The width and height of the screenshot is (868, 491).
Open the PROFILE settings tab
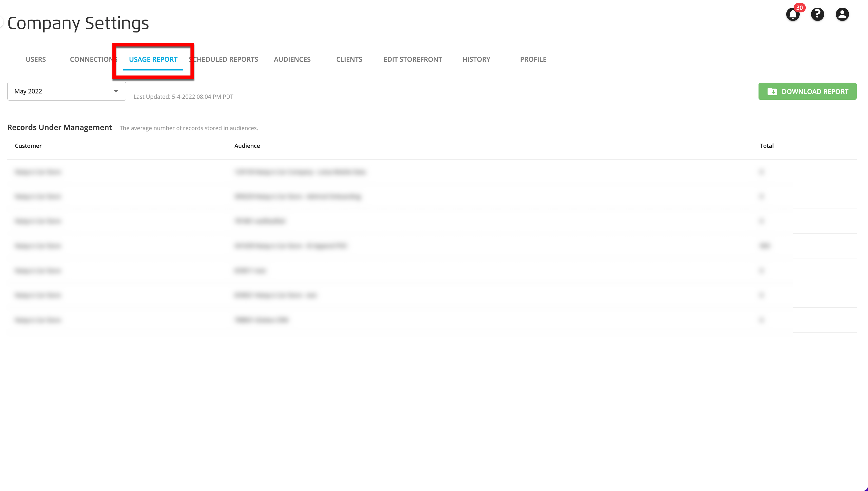[x=533, y=59]
